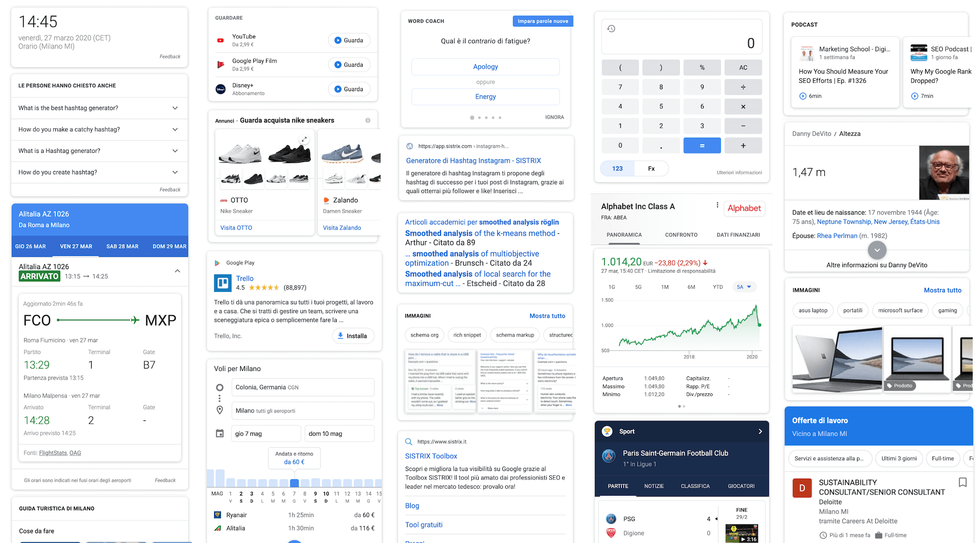Expand What is a Hashtag generator question
980x543 pixels.
tap(99, 151)
